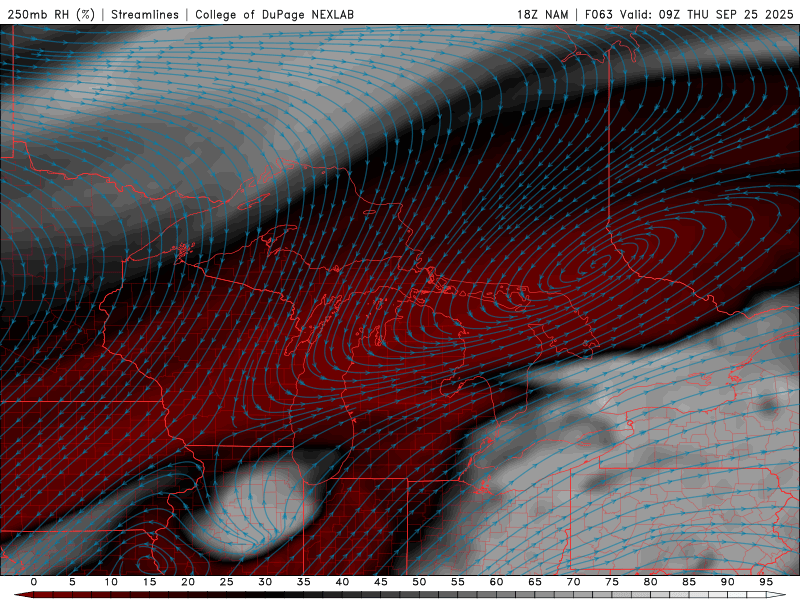Click the "85" color scale label
800x600 pixels.
[x=689, y=582]
